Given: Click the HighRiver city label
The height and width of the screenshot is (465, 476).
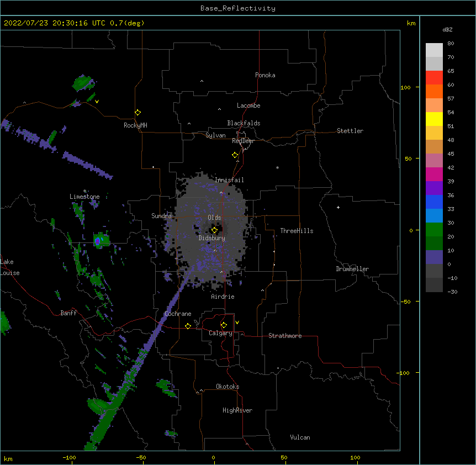Looking at the screenshot, I should tap(237, 410).
